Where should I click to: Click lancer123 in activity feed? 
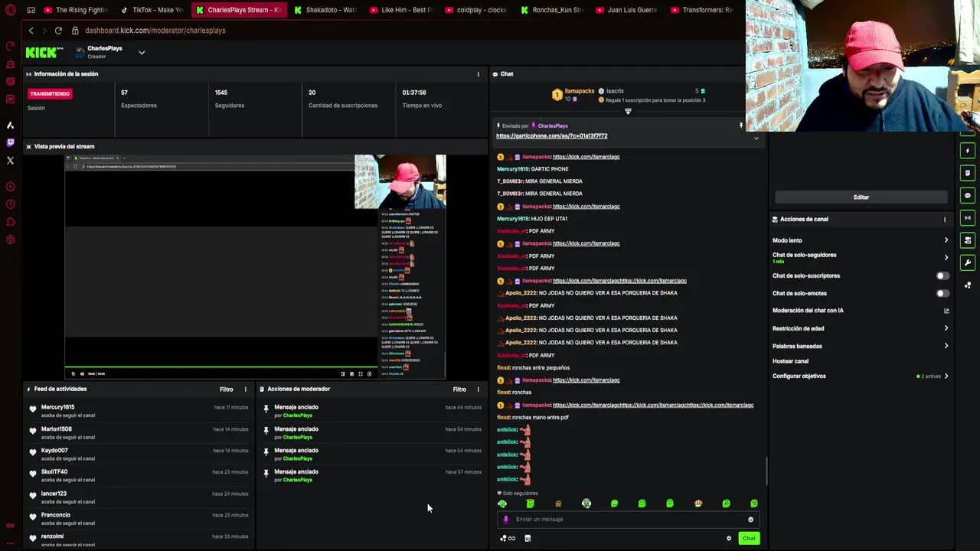pos(54,494)
